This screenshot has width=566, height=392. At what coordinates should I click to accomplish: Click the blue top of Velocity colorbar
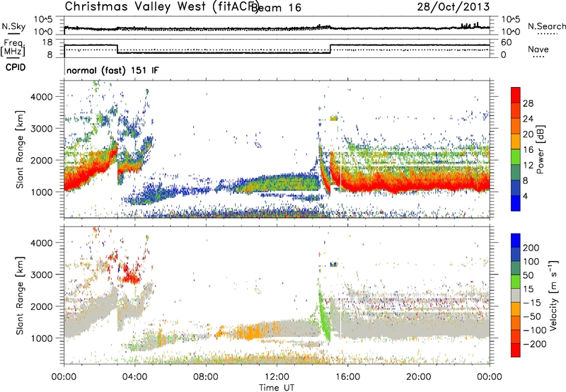coord(516,240)
